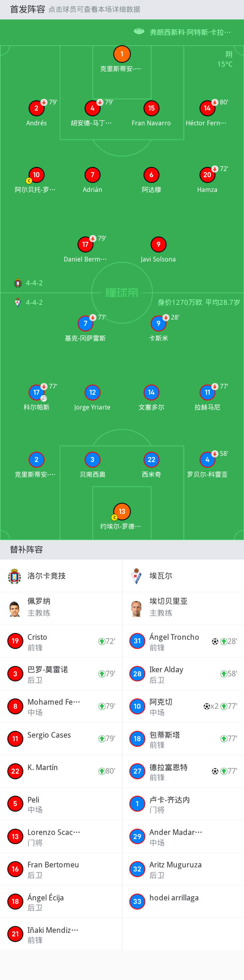Select goalkeeper 13 约埃尔-罗德 badge
Viewport: 244px width, 980px height.
point(122,512)
